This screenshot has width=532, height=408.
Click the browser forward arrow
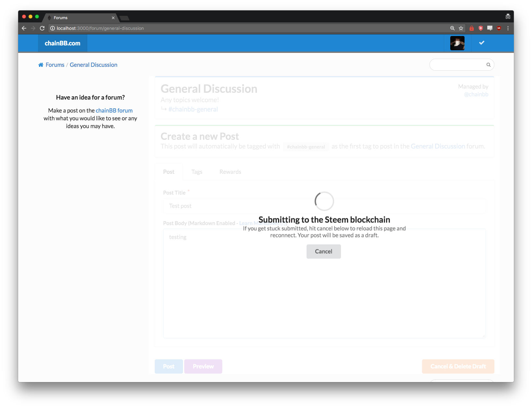click(x=33, y=28)
